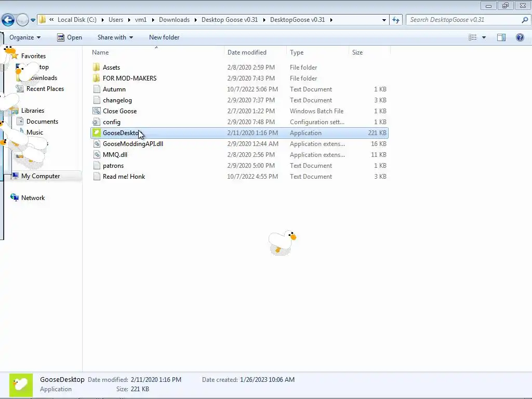Open the Share with menu
The width and height of the screenshot is (532, 399).
(115, 37)
